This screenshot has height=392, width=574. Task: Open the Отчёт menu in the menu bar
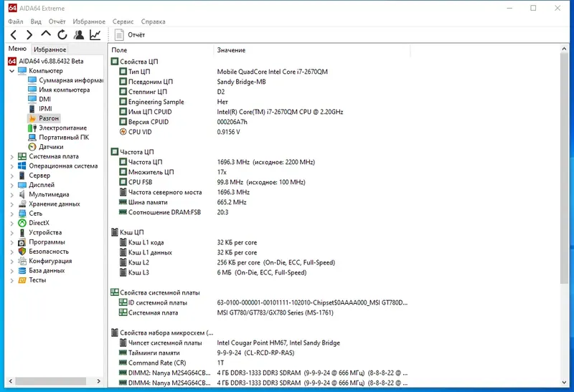point(57,21)
